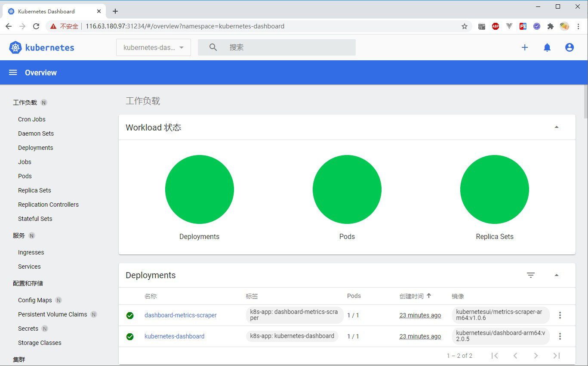The image size is (588, 366).
Task: Open the namespace selector dropdown
Action: pyautogui.click(x=153, y=47)
